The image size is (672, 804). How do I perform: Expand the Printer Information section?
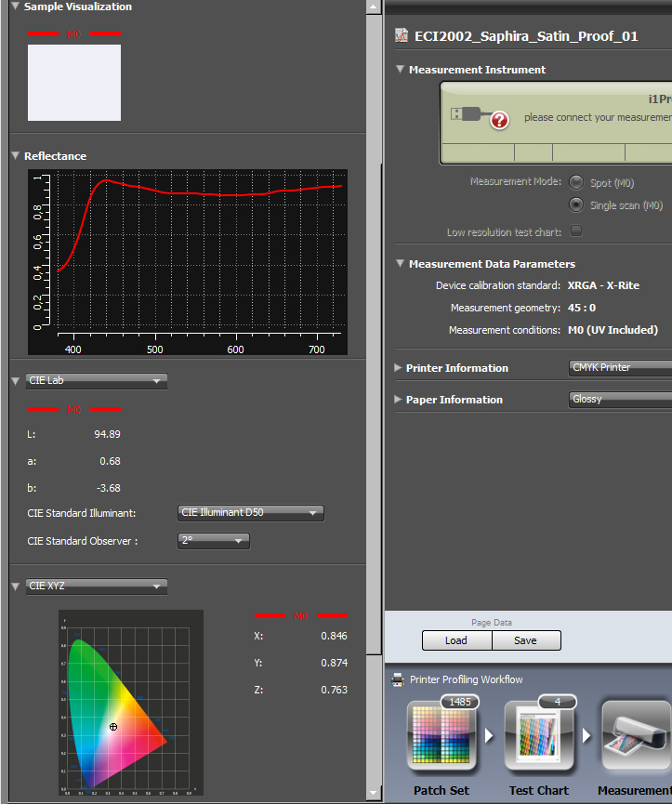point(398,368)
